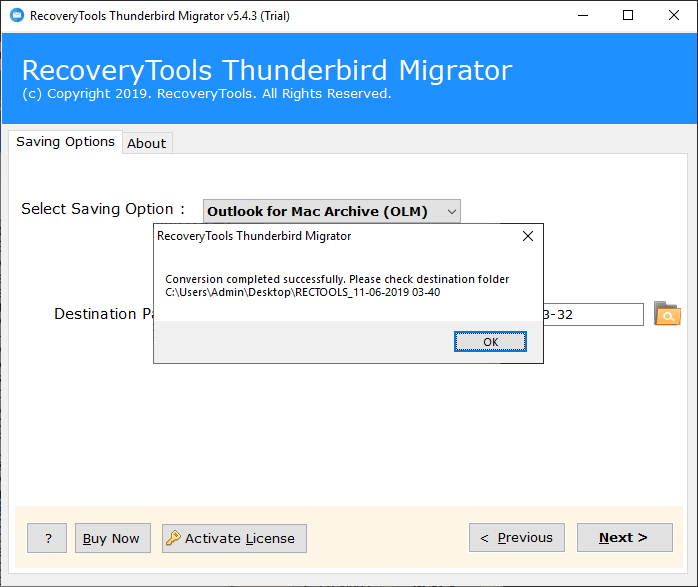Open the About tab
Image resolution: width=698 pixels, height=587 pixels.
pyautogui.click(x=146, y=143)
